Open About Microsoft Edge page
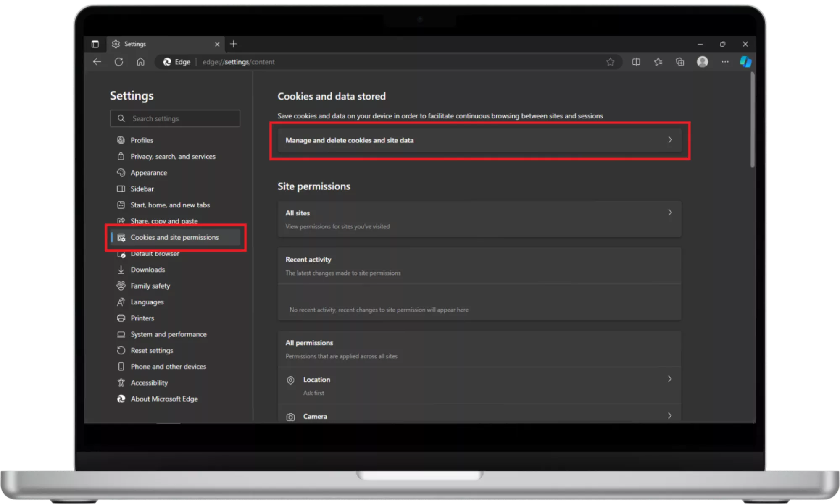This screenshot has width=840, height=504. 164,399
